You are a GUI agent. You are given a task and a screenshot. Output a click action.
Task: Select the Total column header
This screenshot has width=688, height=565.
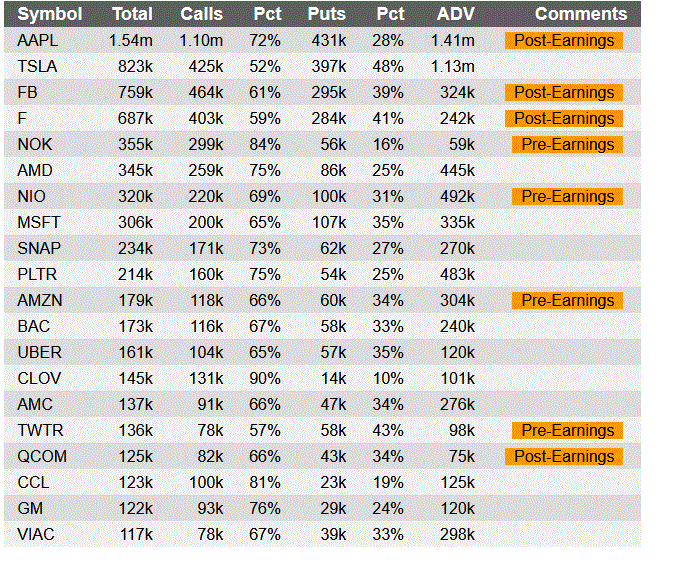[x=133, y=14]
